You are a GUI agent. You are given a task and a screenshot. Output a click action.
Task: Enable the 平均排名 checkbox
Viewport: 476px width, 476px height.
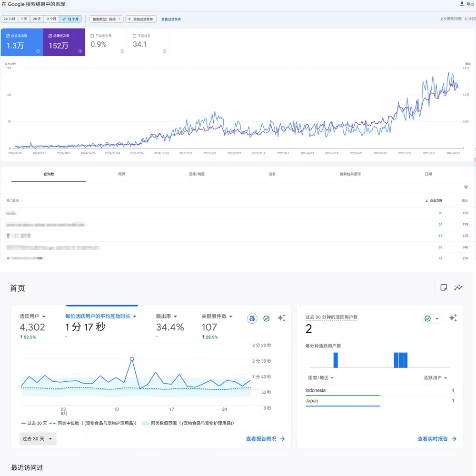click(x=134, y=36)
